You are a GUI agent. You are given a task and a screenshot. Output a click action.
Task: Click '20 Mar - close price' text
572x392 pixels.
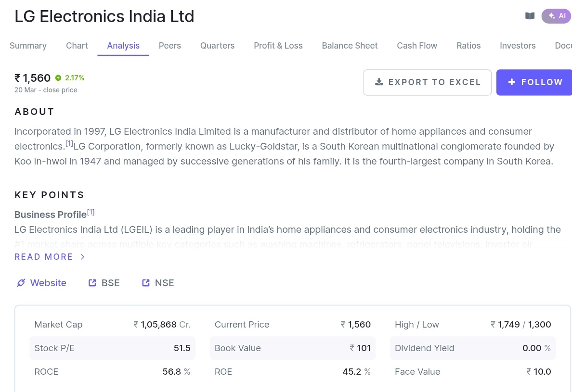tap(46, 90)
